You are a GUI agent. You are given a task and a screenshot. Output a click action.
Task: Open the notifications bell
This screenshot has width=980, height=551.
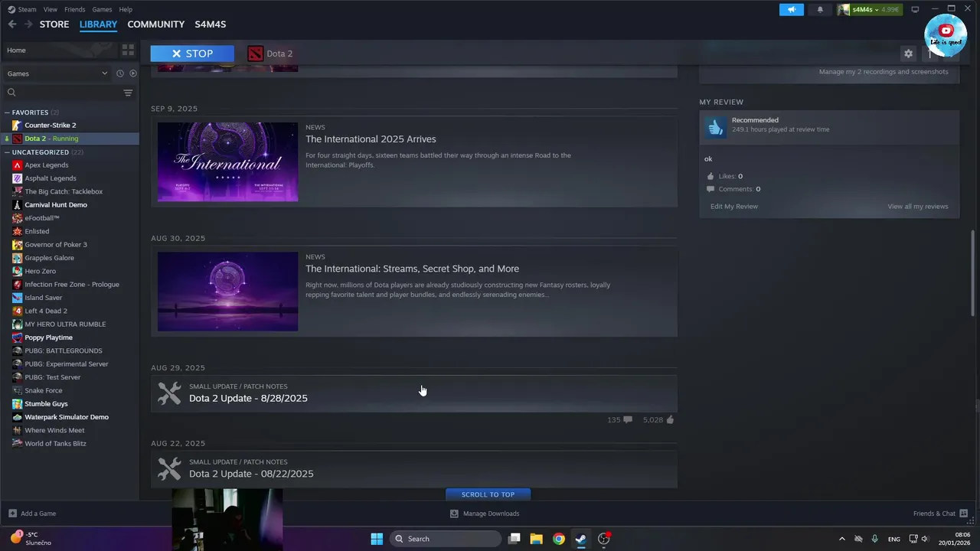tap(820, 9)
